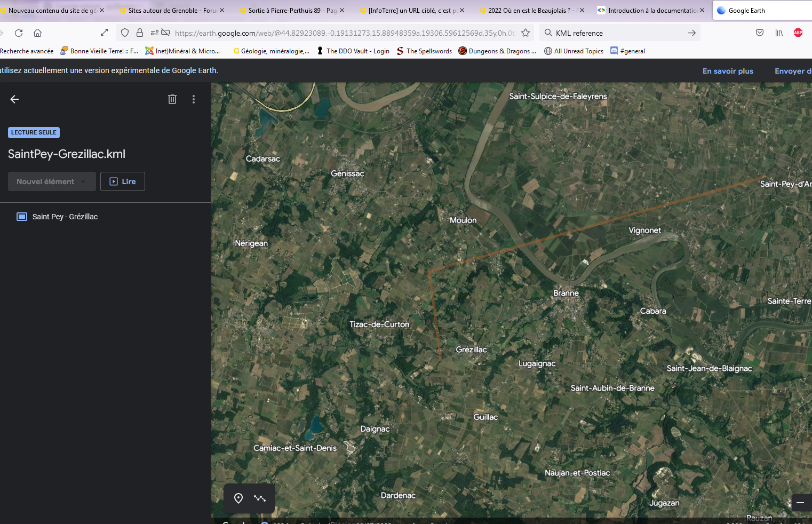Bookmark this page with the star icon

click(x=526, y=33)
